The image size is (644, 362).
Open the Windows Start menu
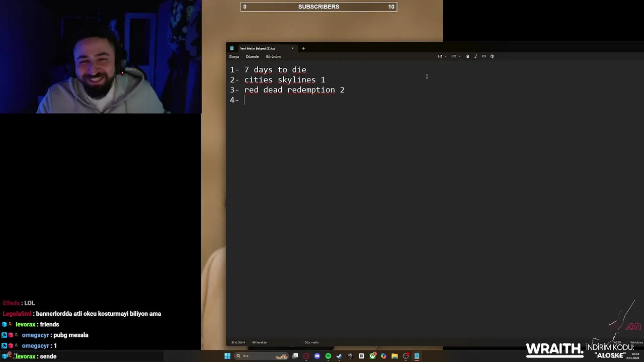(x=227, y=356)
